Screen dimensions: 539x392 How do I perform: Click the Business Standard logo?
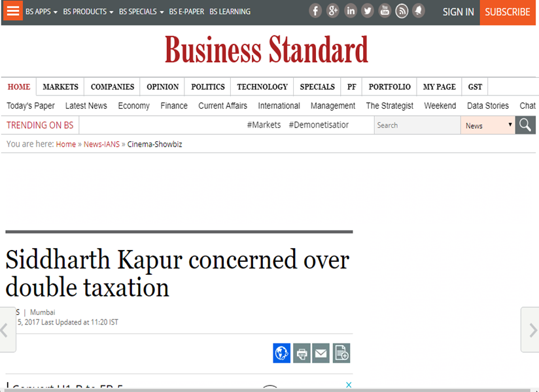pyautogui.click(x=266, y=49)
